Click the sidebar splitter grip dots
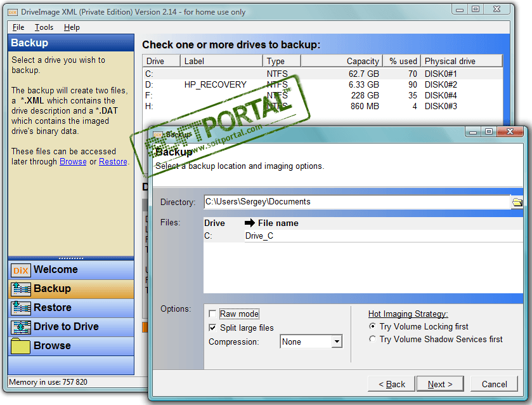 (71, 258)
